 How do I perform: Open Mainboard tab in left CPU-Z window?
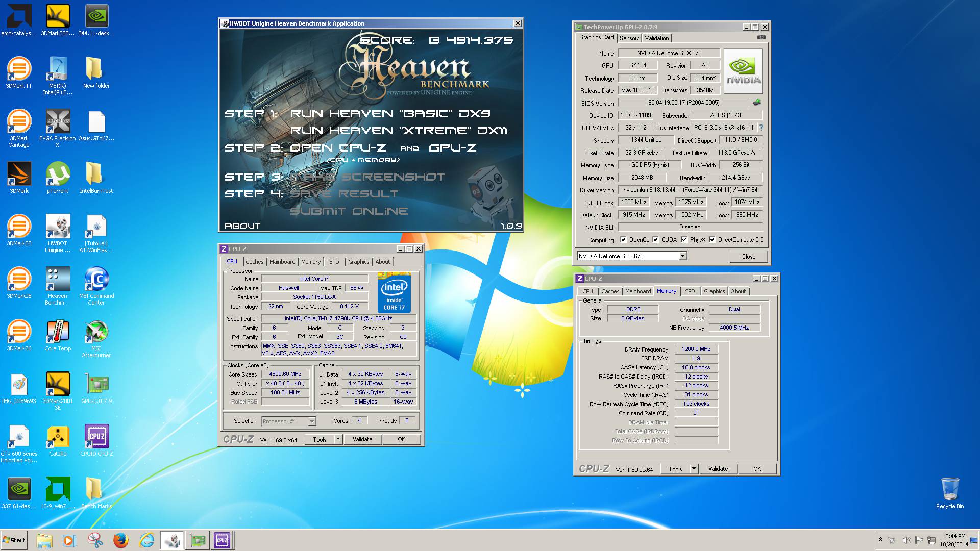coord(282,262)
